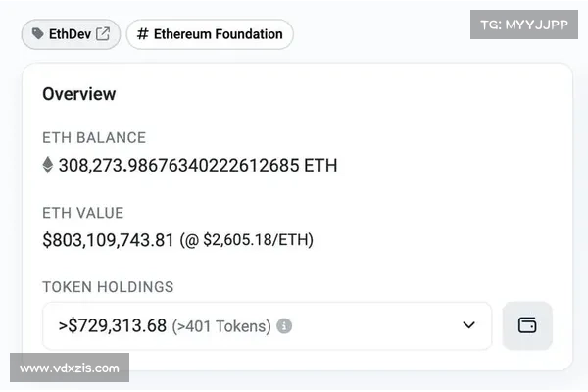Click the Ethereum diamond logo icon

(47, 165)
